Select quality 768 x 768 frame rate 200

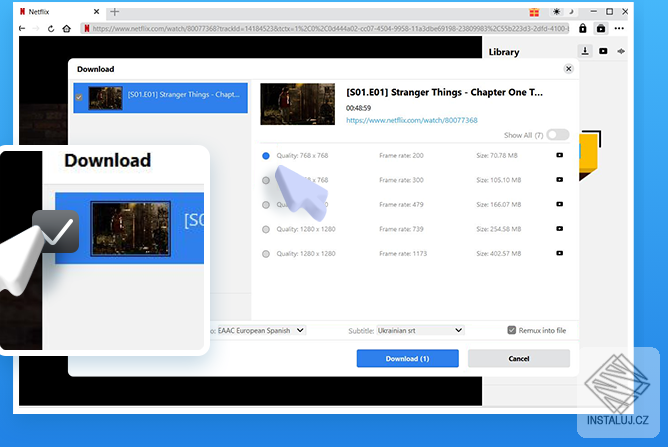tap(266, 156)
